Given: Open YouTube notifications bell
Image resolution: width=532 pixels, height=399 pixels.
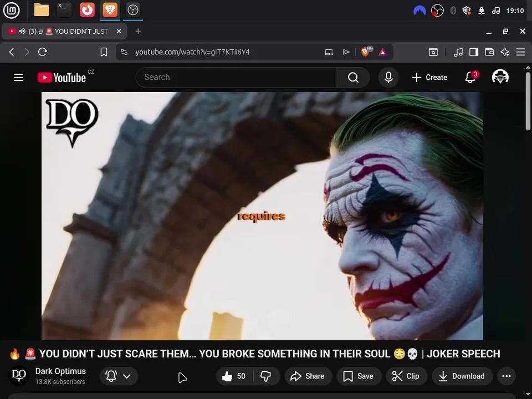Looking at the screenshot, I should (470, 78).
